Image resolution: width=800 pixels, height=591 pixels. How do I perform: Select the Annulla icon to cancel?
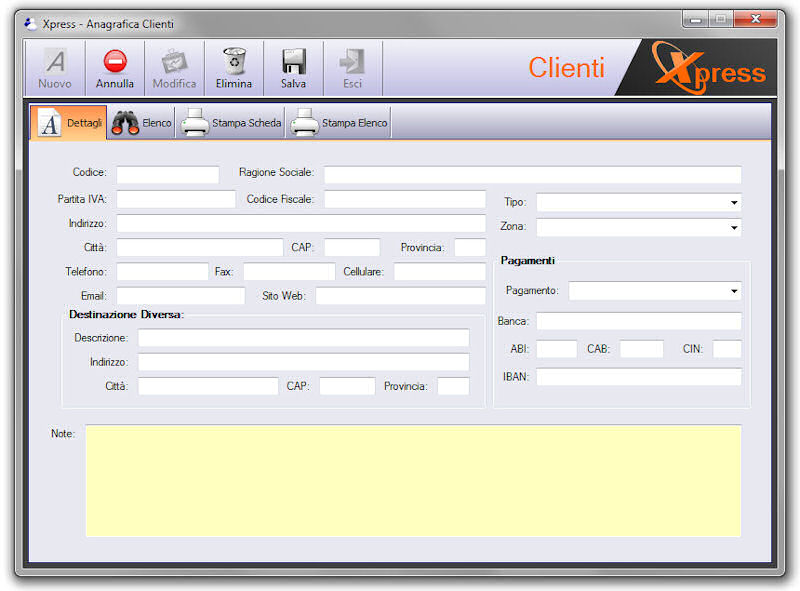pos(114,60)
